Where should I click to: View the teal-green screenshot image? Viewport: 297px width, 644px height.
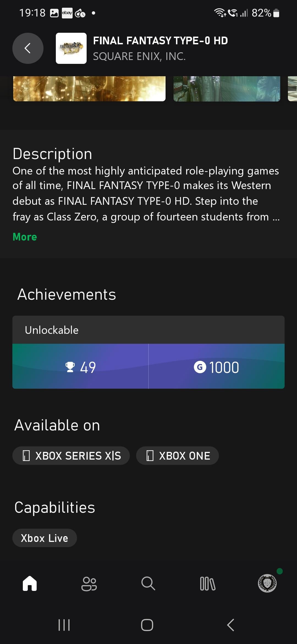pos(227,89)
